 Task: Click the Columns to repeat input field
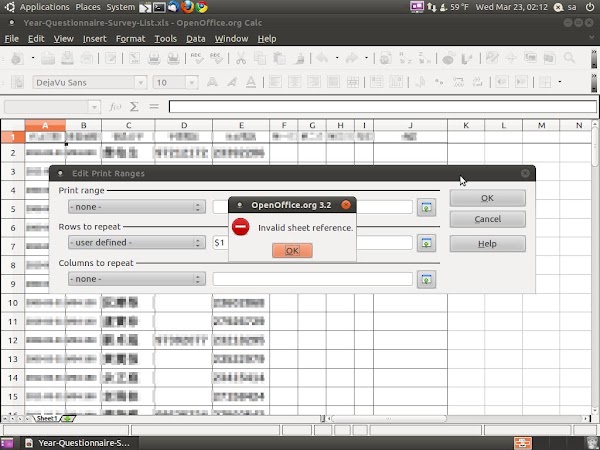point(313,279)
